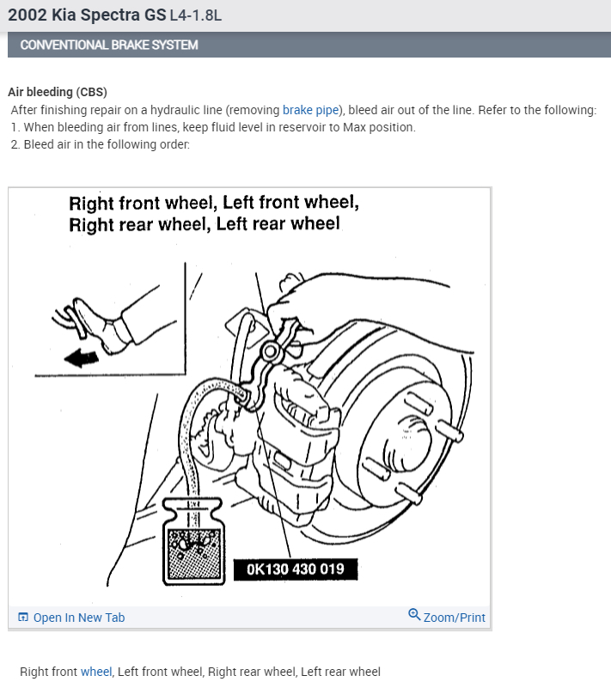The width and height of the screenshot is (611, 700).
Task: Click the fluid catch bottle in diagram
Action: (x=193, y=541)
